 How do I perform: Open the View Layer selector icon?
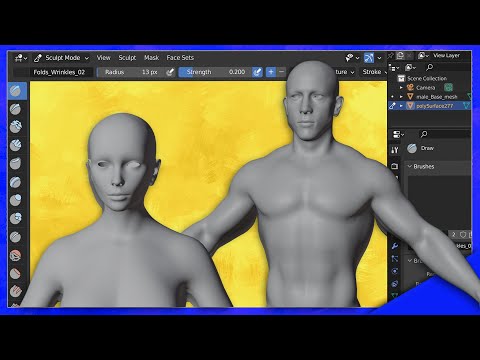point(423,55)
